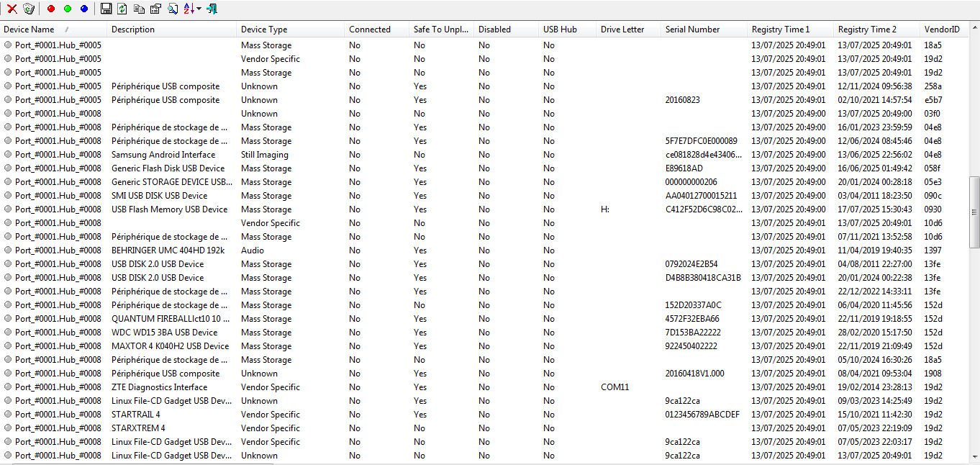The image size is (980, 465).
Task: Select the ZTE Diagnostics Interface entry
Action: (x=159, y=387)
